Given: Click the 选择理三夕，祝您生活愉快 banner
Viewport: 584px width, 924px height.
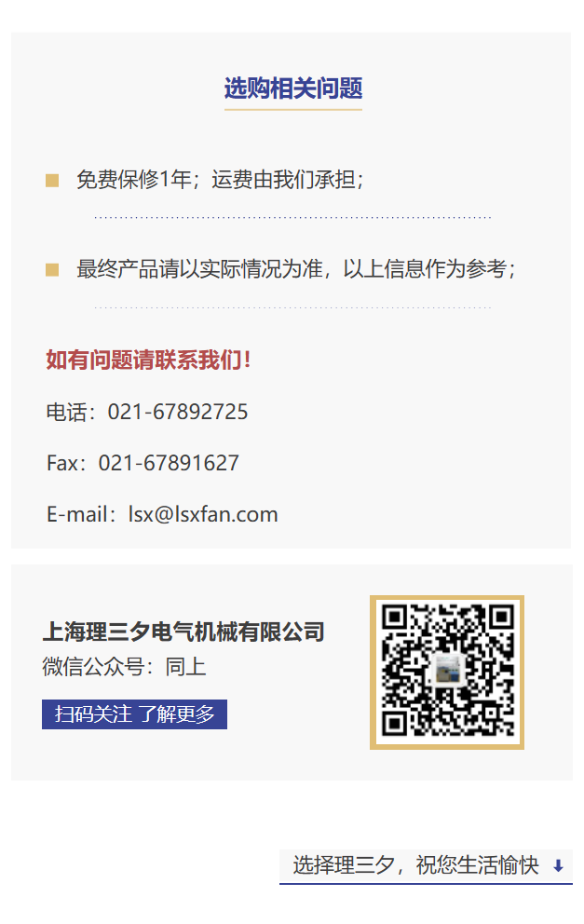Looking at the screenshot, I should [x=426, y=866].
